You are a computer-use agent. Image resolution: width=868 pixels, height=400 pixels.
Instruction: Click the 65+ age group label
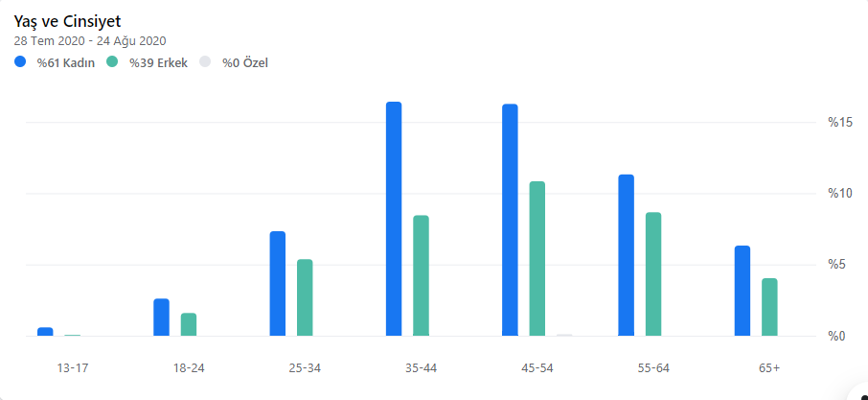[769, 368]
